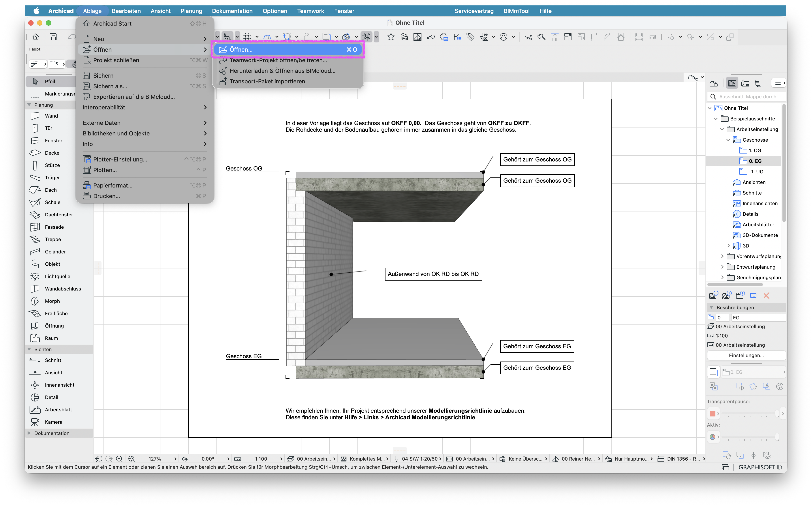Zoom in using magnifier plus icon
The image size is (812, 506).
click(x=119, y=459)
